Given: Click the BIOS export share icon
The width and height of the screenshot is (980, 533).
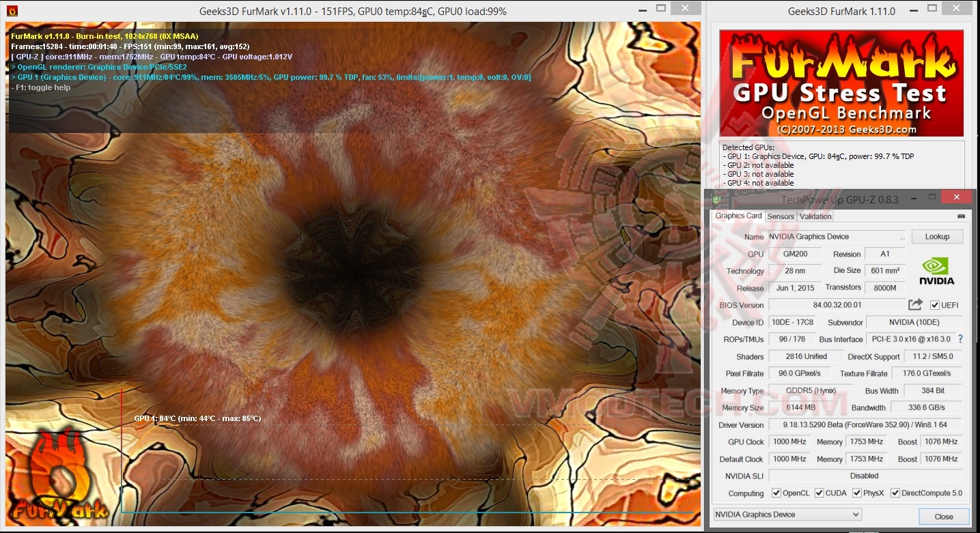Looking at the screenshot, I should click(x=915, y=305).
